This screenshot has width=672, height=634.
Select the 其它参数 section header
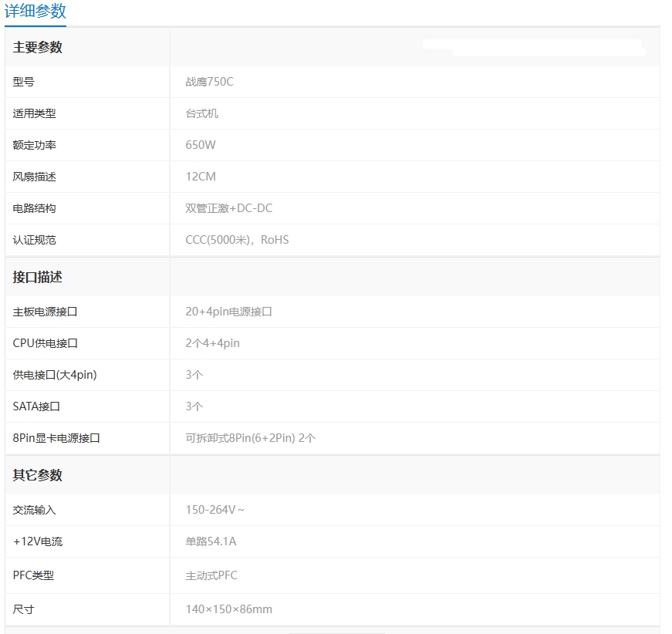pos(38,475)
